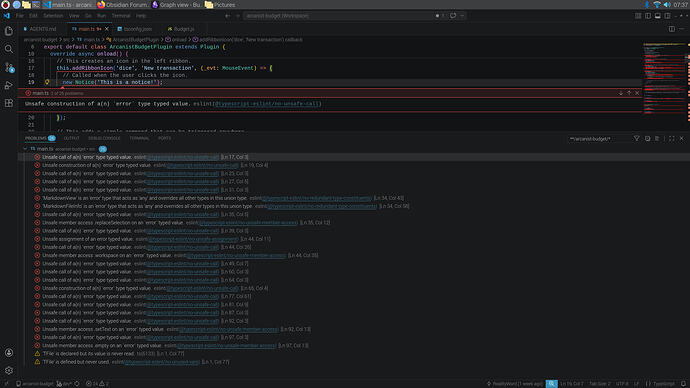690x388 pixels.
Task: Open the editor More Actions menu
Action: 681,29
